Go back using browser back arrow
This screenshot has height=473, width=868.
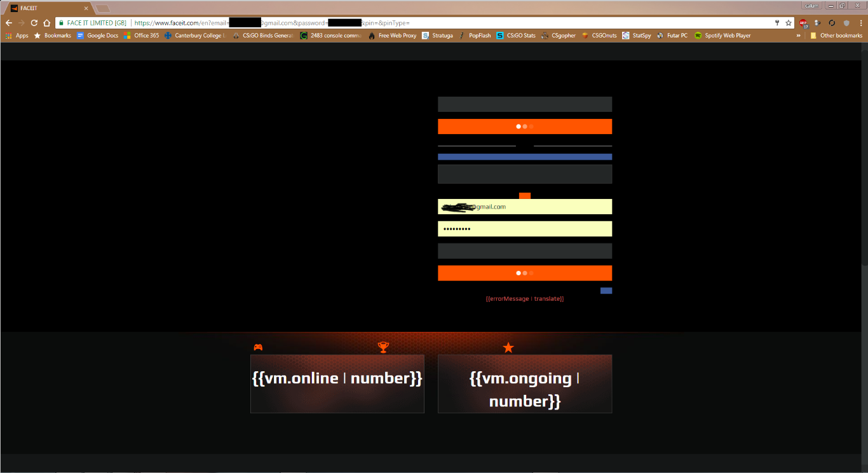[x=8, y=22]
